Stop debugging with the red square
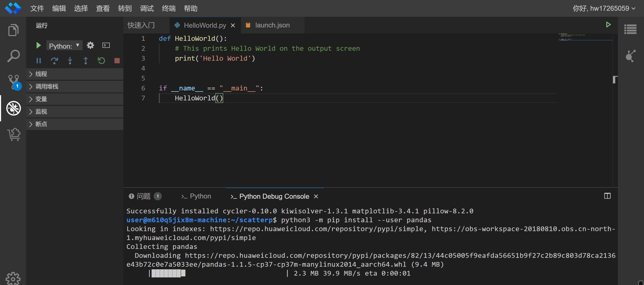This screenshot has width=644, height=285. [117, 61]
